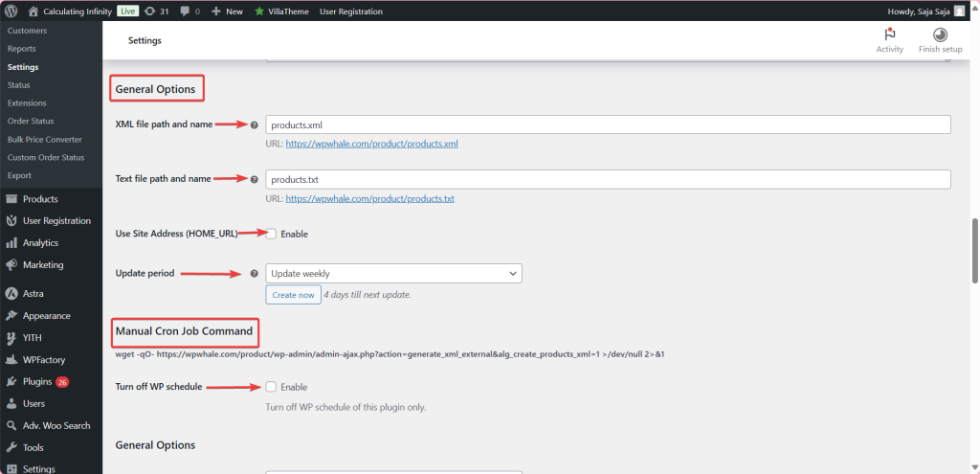Click the Plugins plug icon
Viewport: 980px width, 474px height.
pyautogui.click(x=11, y=381)
